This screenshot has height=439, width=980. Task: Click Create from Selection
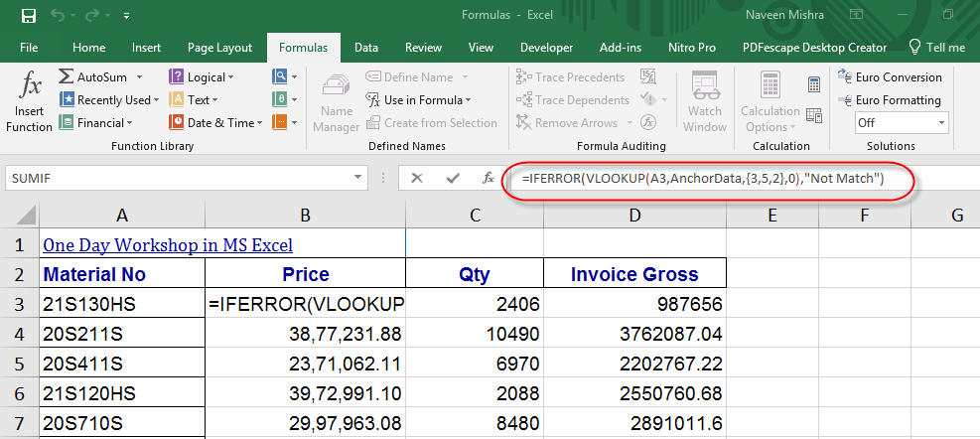pyautogui.click(x=432, y=122)
